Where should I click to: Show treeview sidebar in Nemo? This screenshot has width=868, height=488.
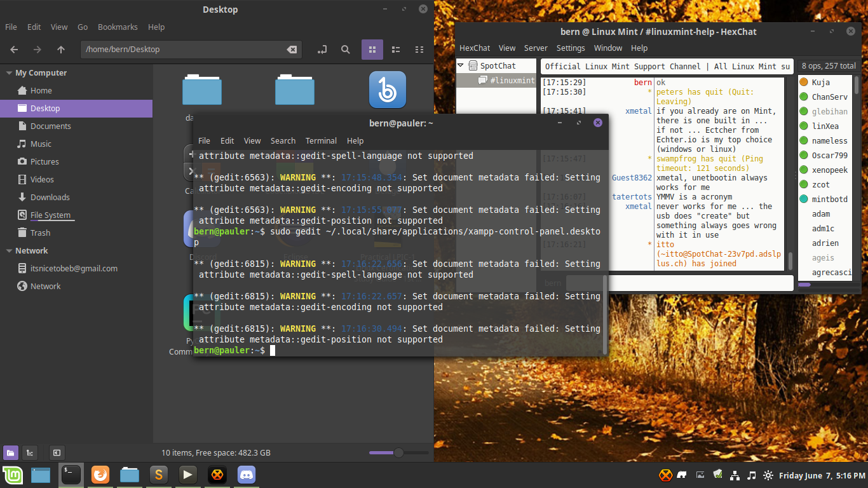(29, 452)
